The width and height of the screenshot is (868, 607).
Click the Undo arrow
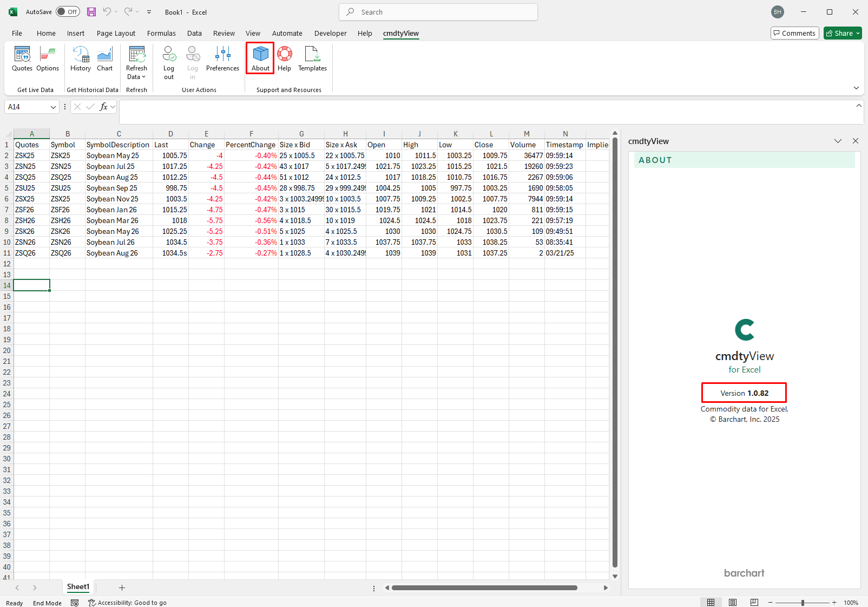(x=107, y=12)
